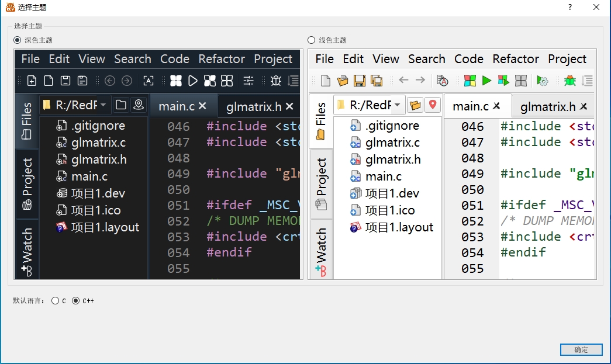Click the save floppy icon in light preview
The height and width of the screenshot is (364, 611).
click(x=360, y=81)
